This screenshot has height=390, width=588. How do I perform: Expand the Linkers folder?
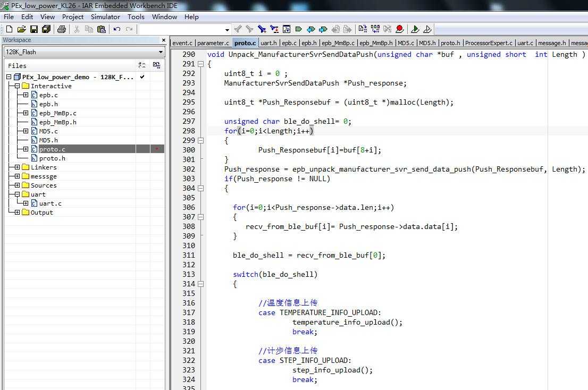pos(17,167)
